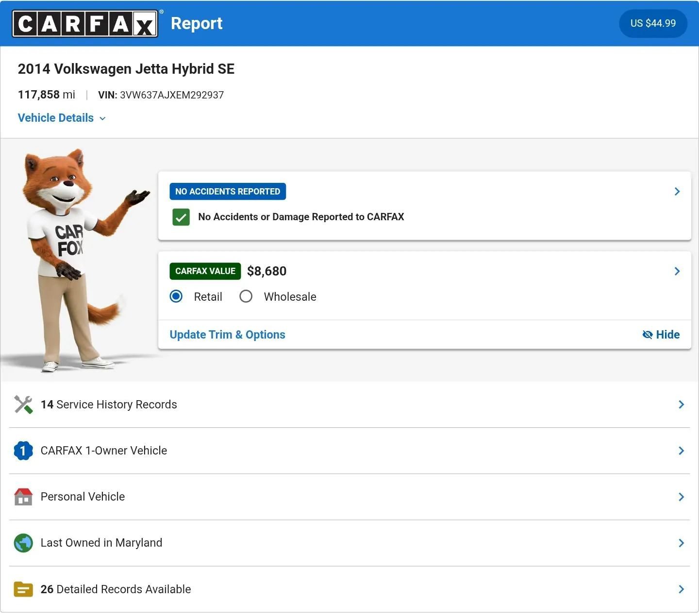Open the Personal Vehicle row text
Viewport: 699px width, 616px height.
point(83,497)
